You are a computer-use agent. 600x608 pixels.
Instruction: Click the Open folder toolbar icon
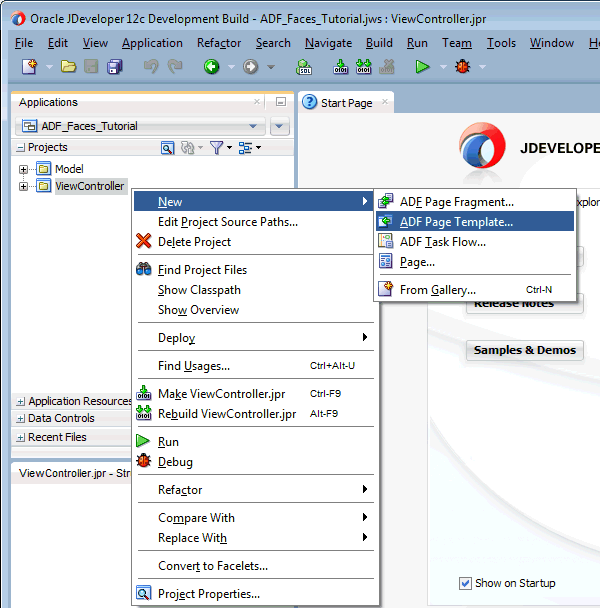pos(68,67)
